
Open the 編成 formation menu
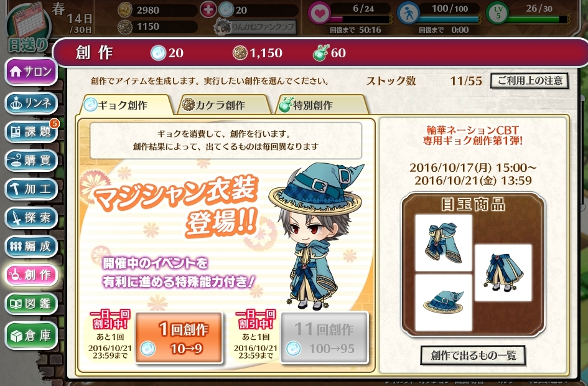(30, 246)
